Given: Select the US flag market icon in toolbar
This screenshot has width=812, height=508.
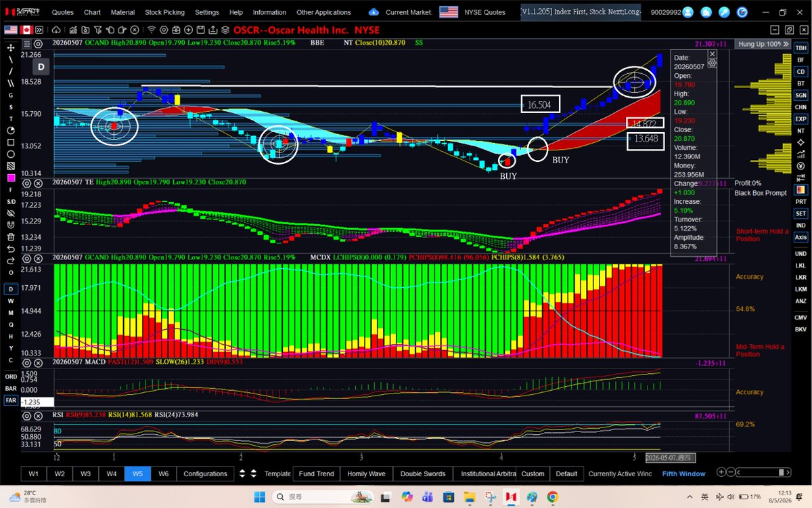Looking at the screenshot, I should point(11,30).
